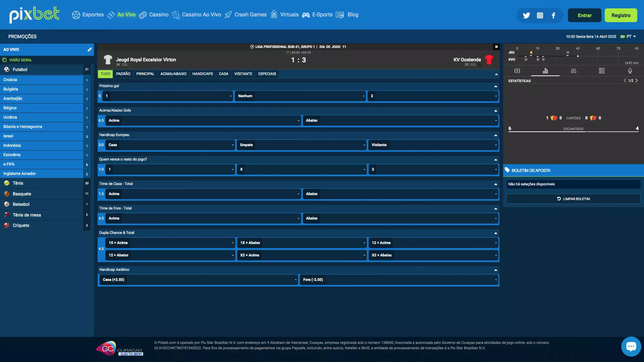644x362 pixels.
Task: Switch to the HANDICAPS tab
Action: [203, 74]
